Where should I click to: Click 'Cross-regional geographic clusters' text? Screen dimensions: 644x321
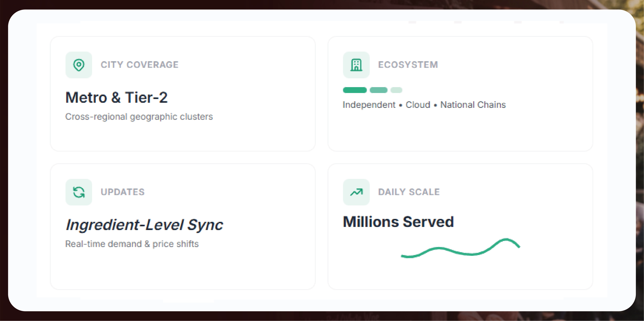point(139,117)
